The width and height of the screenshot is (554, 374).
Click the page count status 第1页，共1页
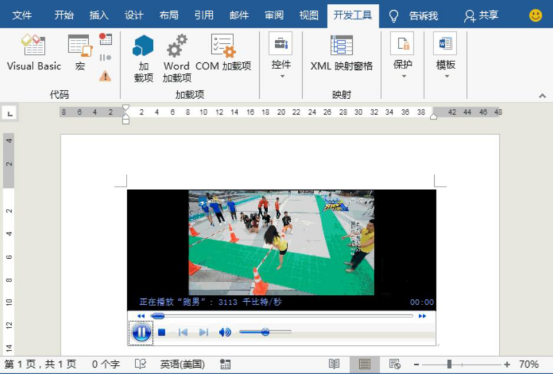point(41,364)
